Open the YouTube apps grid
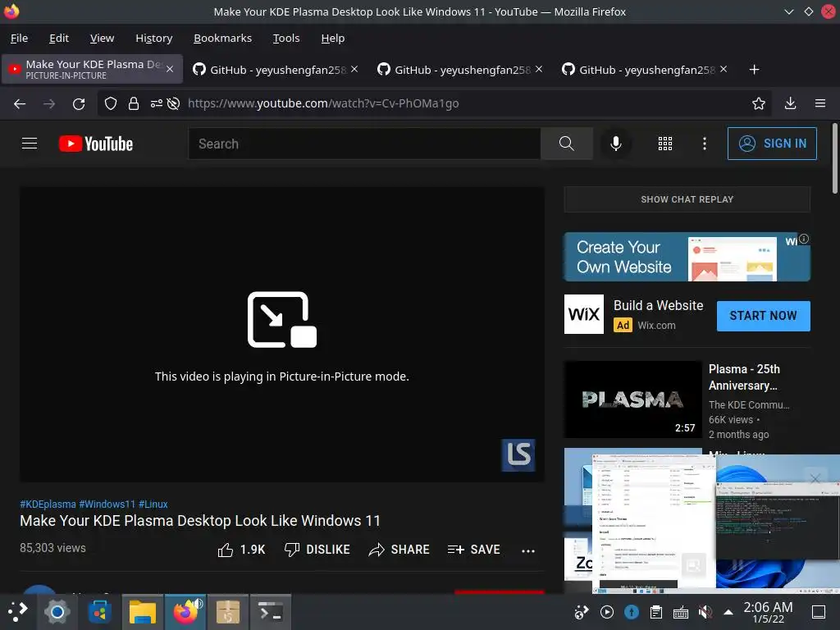This screenshot has width=840, height=630. [x=664, y=144]
